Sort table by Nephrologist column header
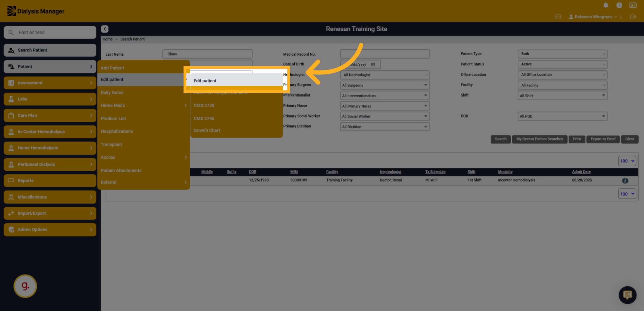The width and height of the screenshot is (644, 311). pos(390,172)
